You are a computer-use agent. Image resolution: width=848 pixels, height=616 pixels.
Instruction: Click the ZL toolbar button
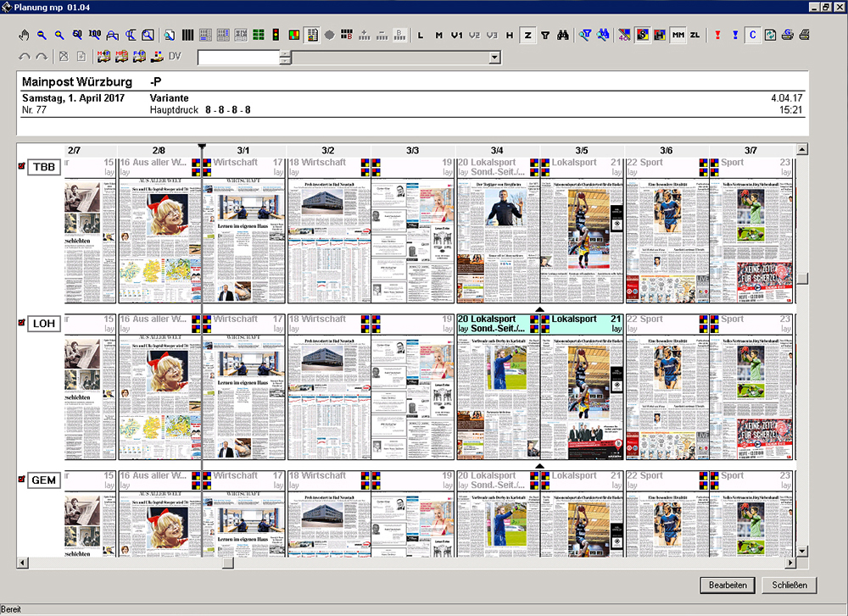[695, 35]
